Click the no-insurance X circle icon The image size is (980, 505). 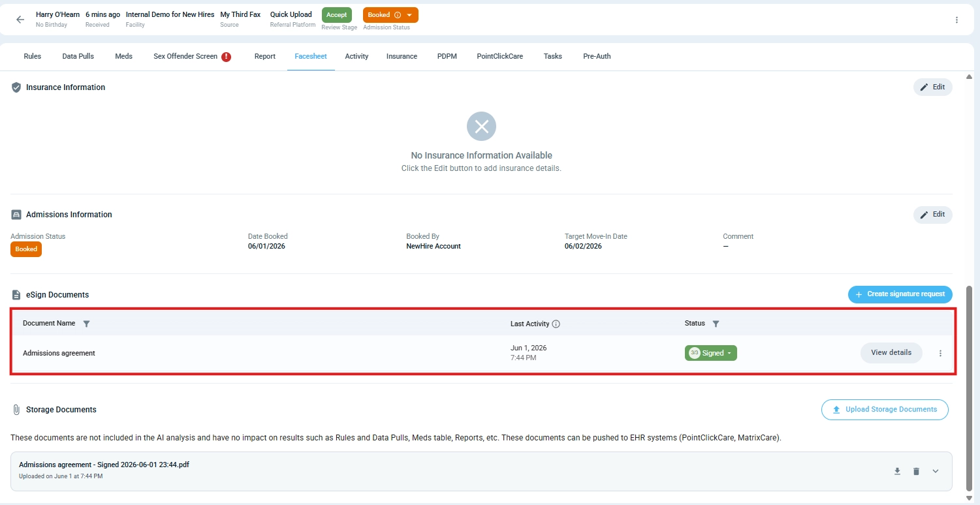coord(481,127)
